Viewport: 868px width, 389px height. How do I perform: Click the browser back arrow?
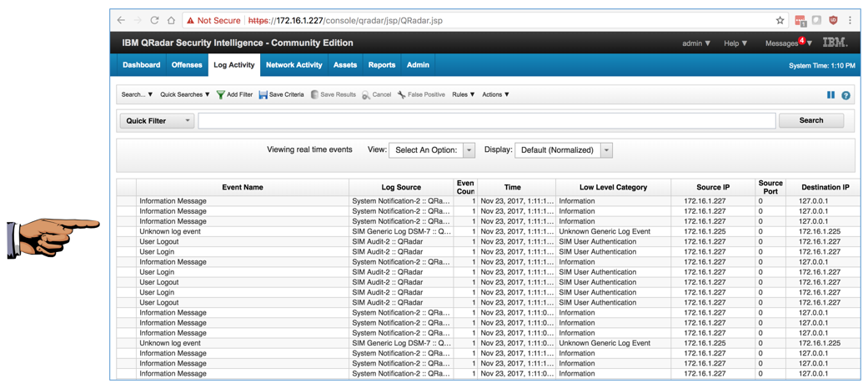[x=121, y=21]
